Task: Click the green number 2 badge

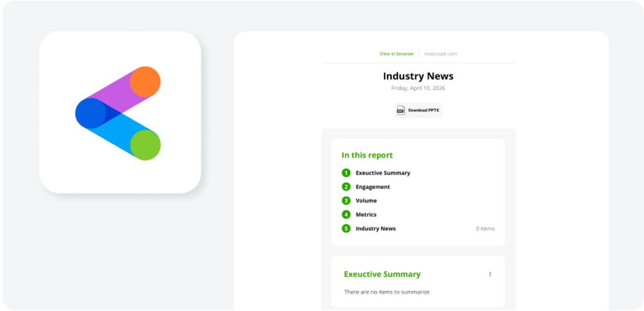Action: coord(346,187)
